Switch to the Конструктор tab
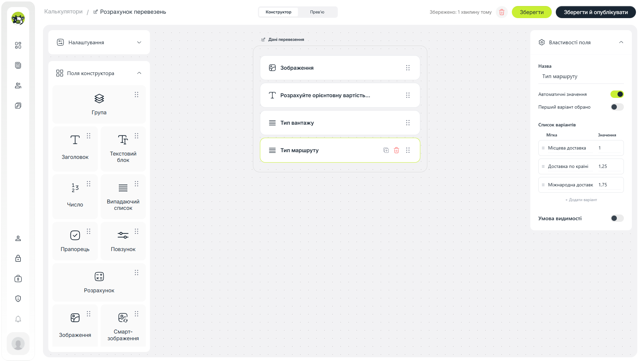 pyautogui.click(x=278, y=12)
